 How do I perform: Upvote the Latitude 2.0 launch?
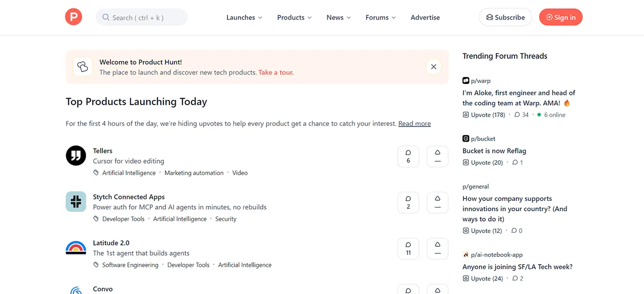click(x=437, y=248)
